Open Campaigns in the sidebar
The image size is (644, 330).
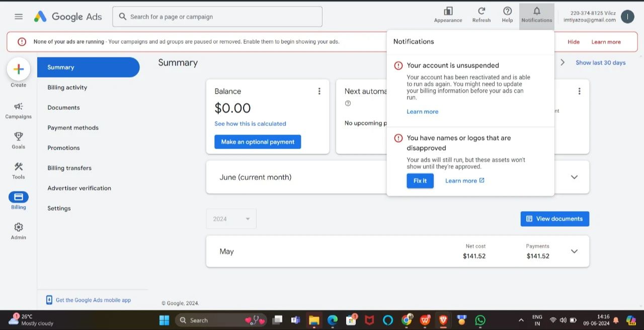coord(19,111)
